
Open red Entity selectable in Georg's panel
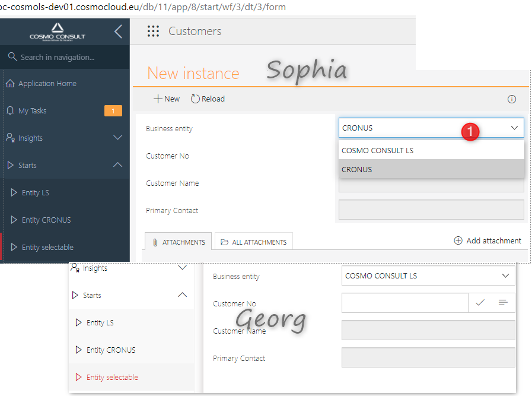[x=112, y=378]
